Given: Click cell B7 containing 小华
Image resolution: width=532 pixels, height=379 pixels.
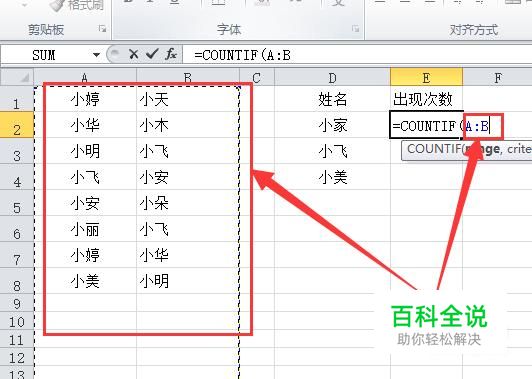Looking at the screenshot, I should (x=188, y=255).
